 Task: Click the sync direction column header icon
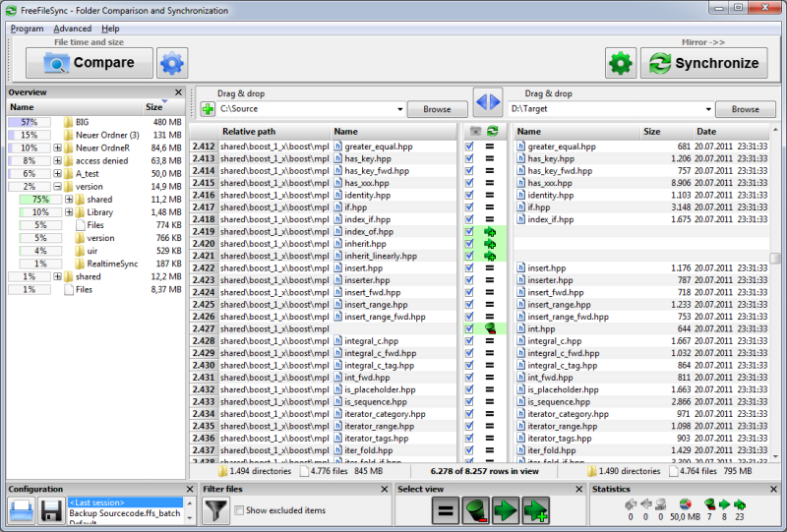click(493, 131)
